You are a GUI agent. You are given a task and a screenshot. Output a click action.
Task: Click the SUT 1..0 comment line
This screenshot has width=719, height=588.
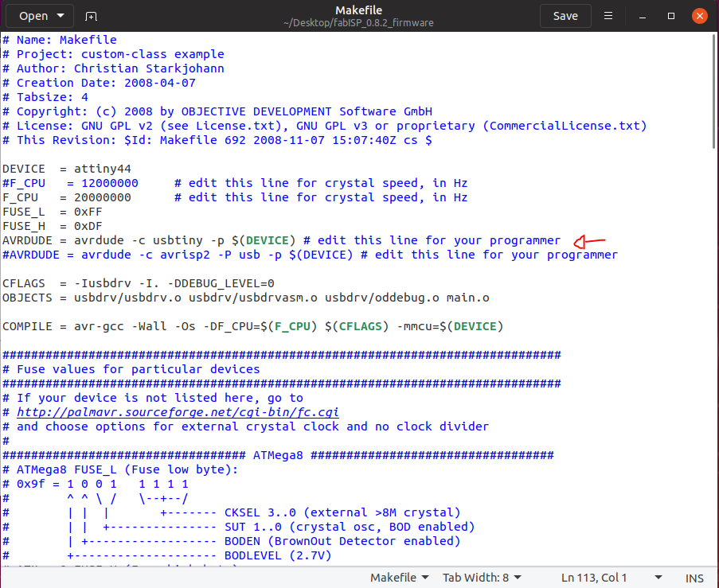(x=238, y=527)
